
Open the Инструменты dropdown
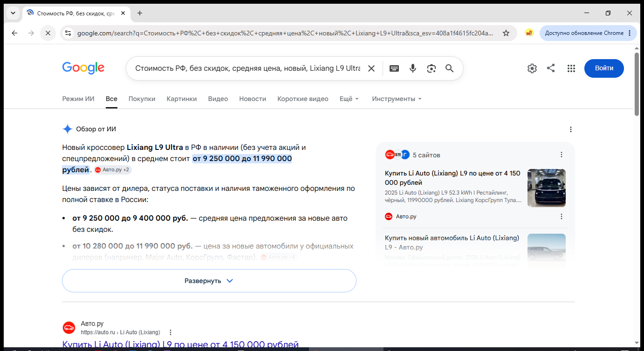point(397,99)
